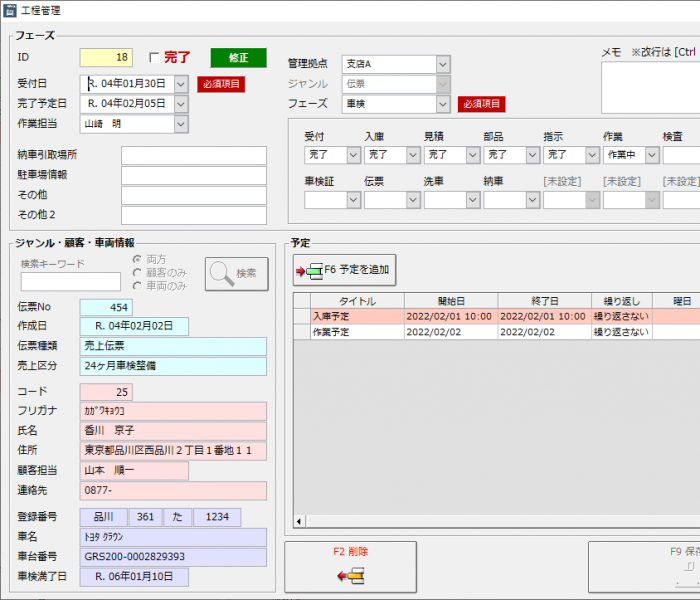Click the タイトル column header

tap(357, 301)
